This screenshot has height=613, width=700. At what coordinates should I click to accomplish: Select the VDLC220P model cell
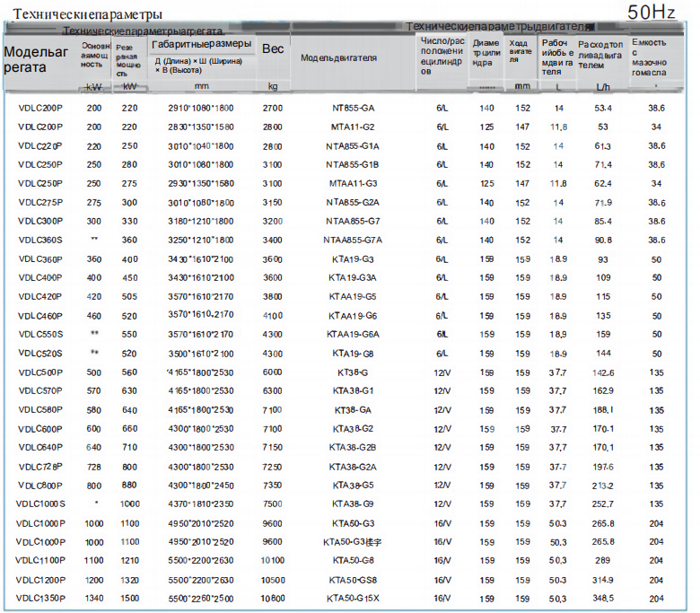(40, 145)
